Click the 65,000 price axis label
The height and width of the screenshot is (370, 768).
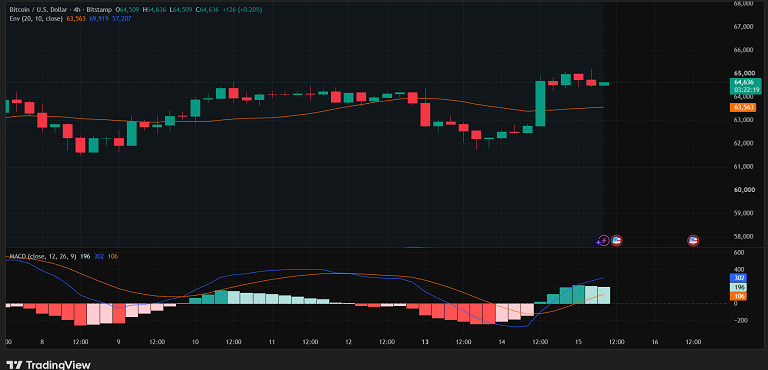click(744, 73)
